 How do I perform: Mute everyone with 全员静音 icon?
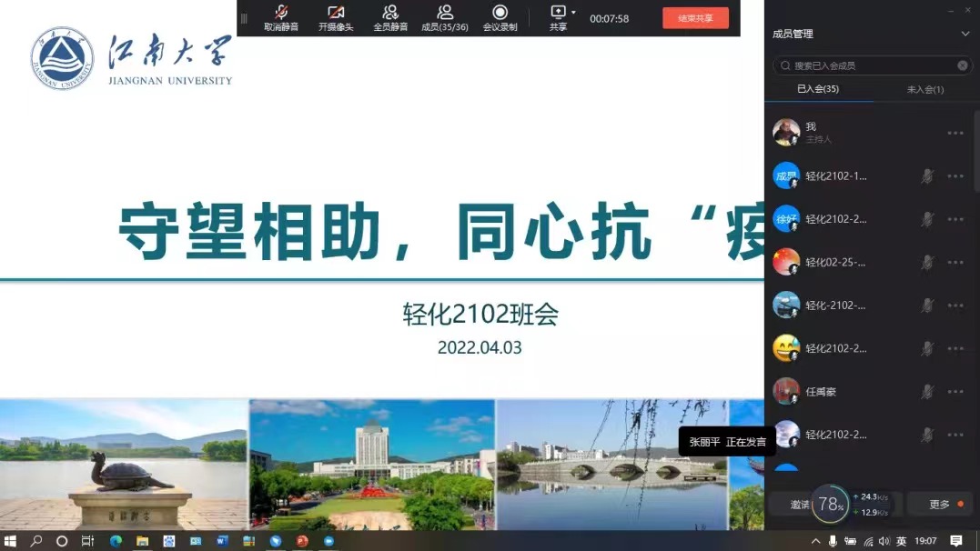[390, 12]
